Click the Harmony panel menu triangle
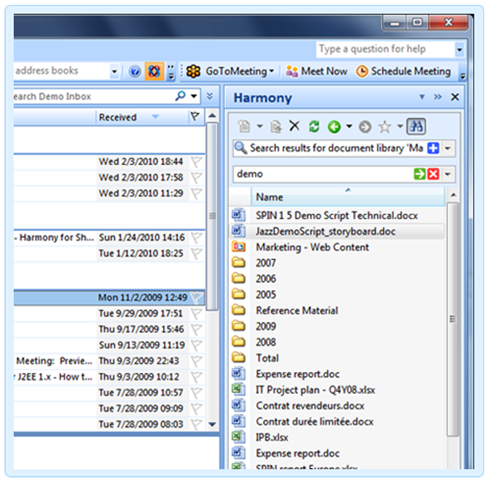 [422, 97]
